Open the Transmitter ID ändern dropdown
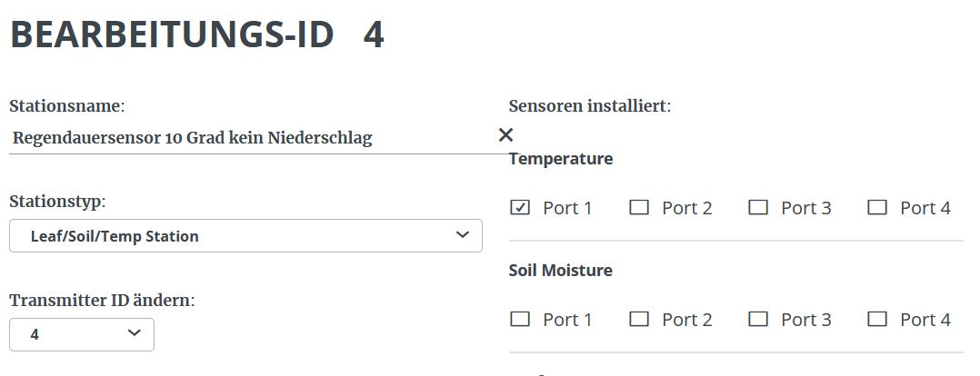This screenshot has width=980, height=376. [82, 334]
